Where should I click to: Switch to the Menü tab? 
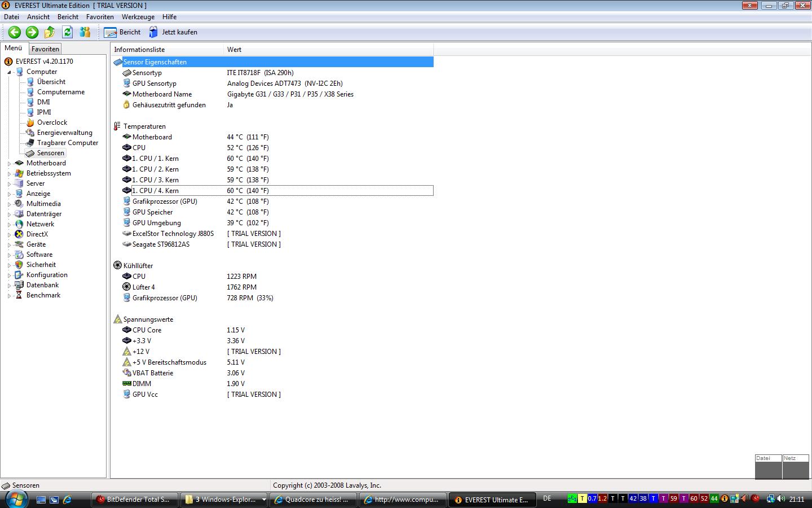tap(14, 49)
